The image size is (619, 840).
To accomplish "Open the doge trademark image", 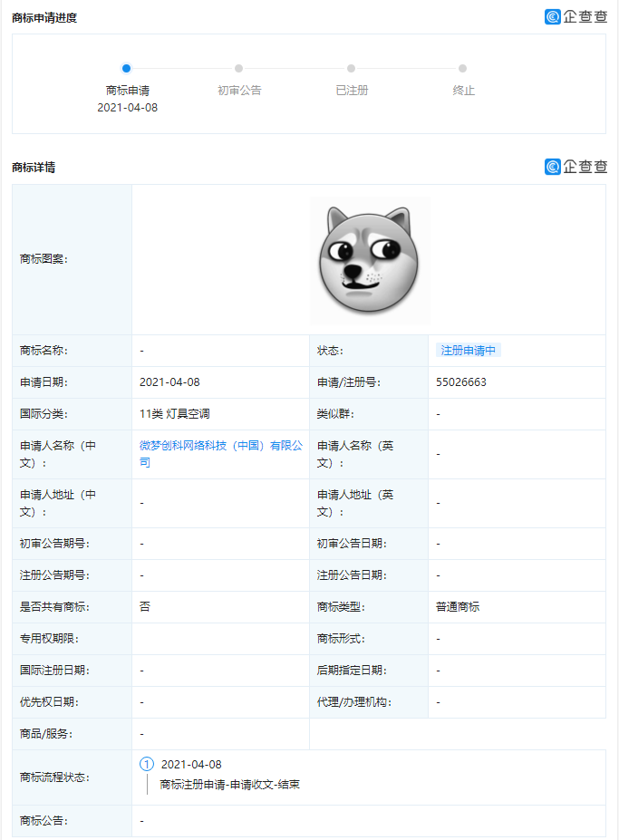I will (369, 259).
